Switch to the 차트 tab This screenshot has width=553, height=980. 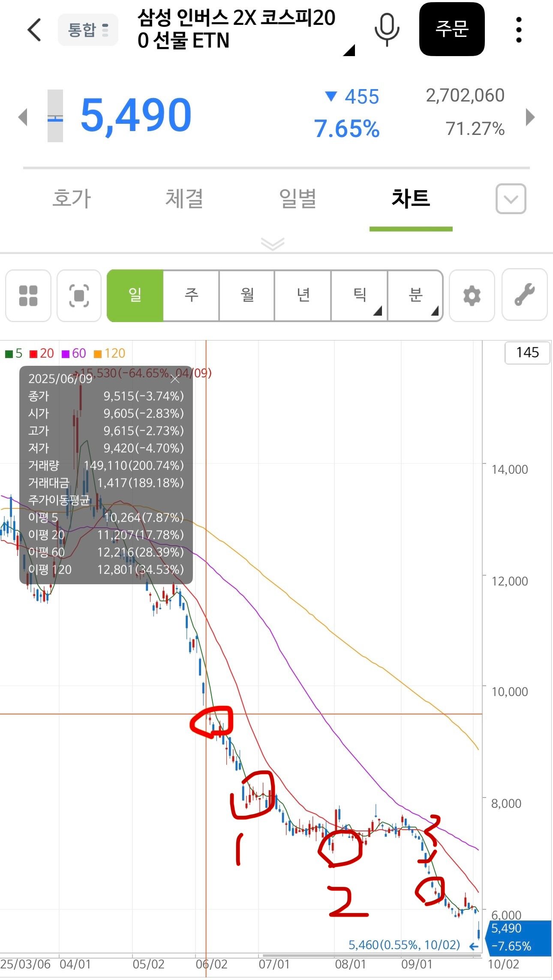pos(411,198)
